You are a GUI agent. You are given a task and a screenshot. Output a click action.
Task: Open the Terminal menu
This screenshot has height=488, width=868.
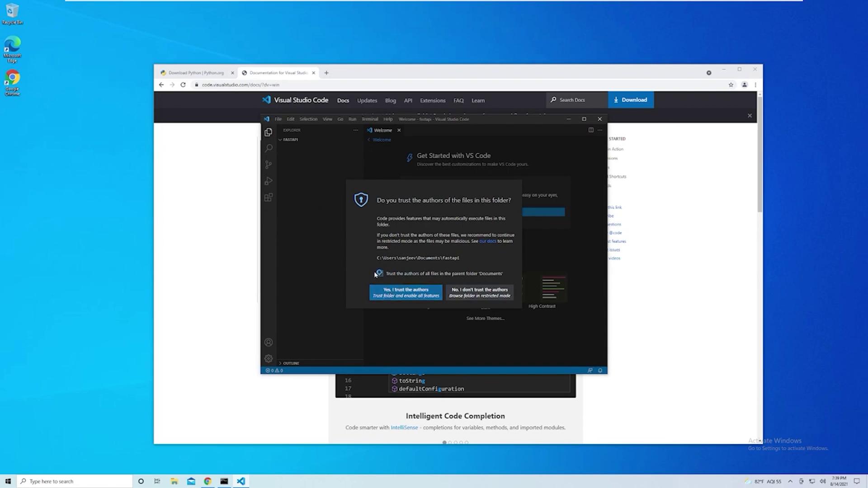(369, 119)
